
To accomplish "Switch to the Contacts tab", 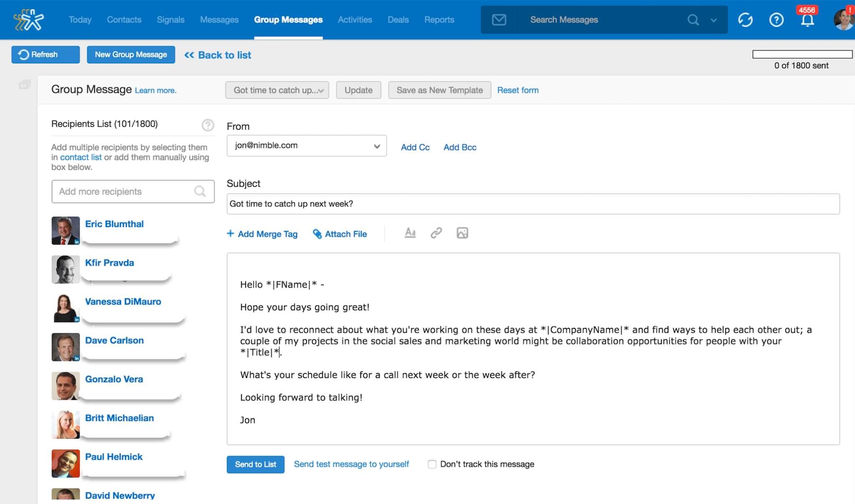I will (124, 20).
